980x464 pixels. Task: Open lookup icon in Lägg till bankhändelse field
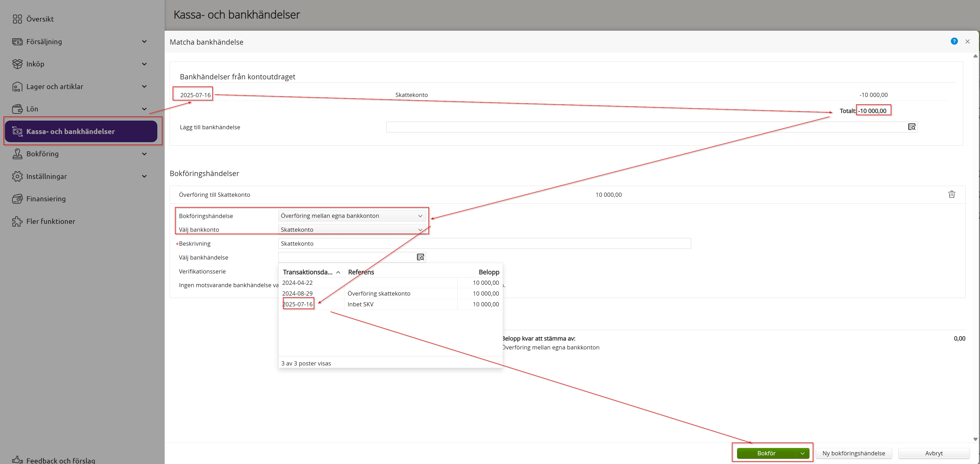click(x=911, y=127)
